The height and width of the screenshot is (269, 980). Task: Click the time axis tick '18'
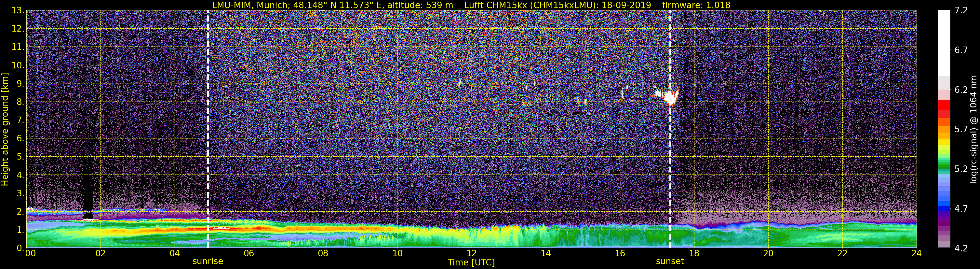[x=694, y=253]
